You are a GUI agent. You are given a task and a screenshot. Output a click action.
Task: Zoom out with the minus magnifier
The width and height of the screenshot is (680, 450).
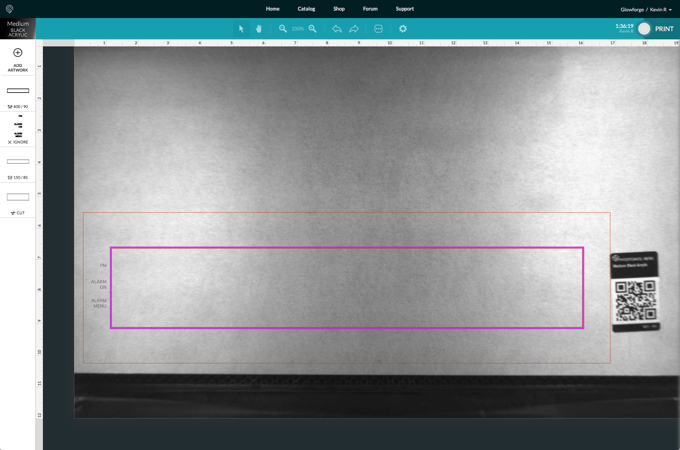pos(283,29)
